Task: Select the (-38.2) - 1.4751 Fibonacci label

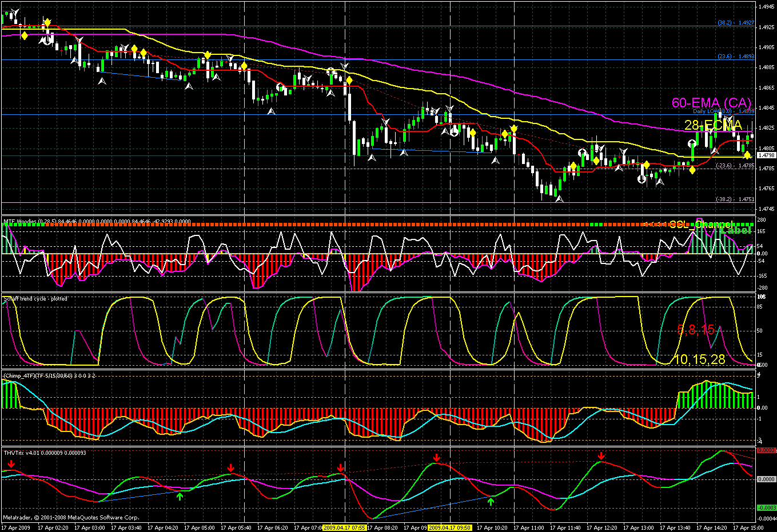Action: [x=735, y=199]
